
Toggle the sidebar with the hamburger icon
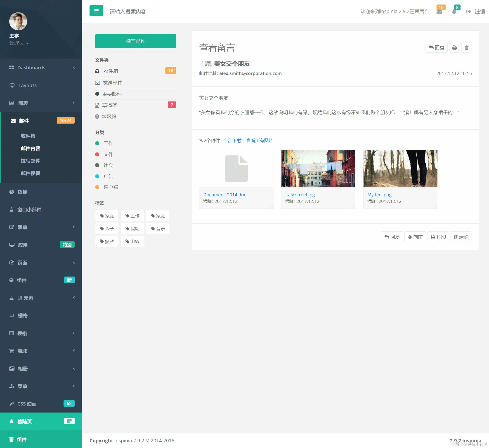point(96,11)
